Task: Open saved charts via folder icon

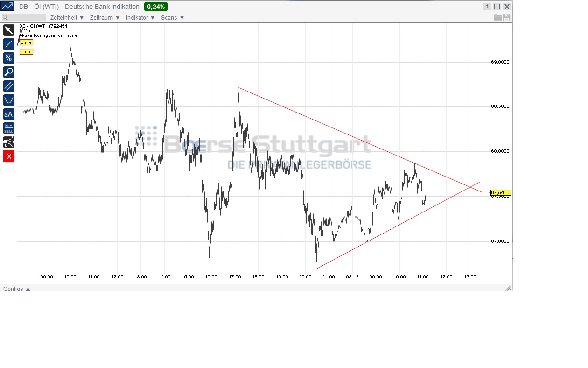Action: coord(497,17)
